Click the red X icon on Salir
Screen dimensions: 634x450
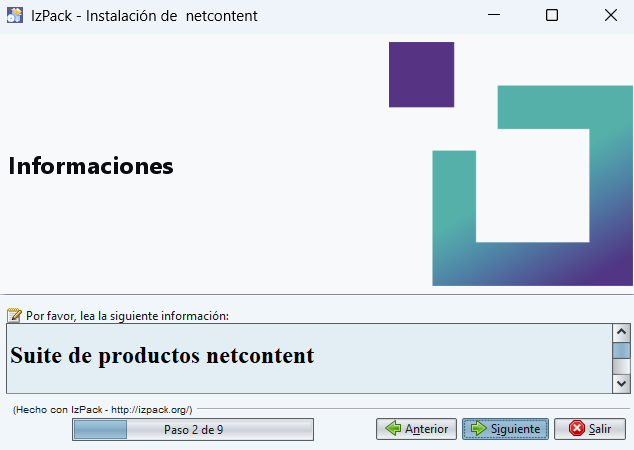576,429
